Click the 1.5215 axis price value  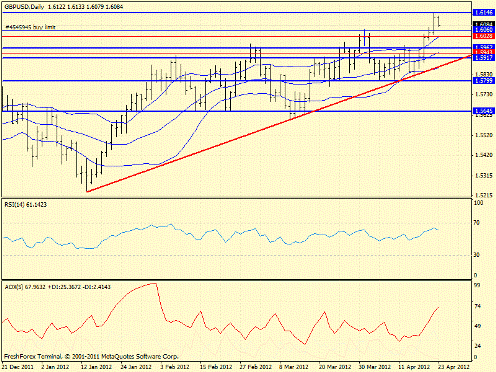[484, 195]
